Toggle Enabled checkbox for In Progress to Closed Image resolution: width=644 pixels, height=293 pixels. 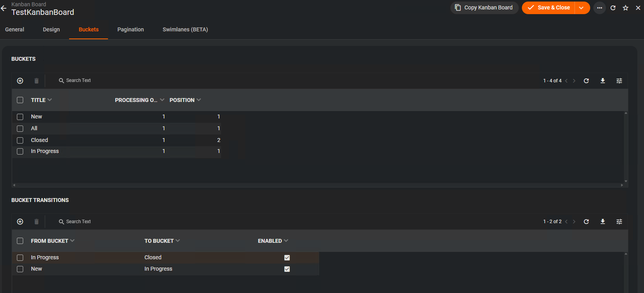point(287,258)
